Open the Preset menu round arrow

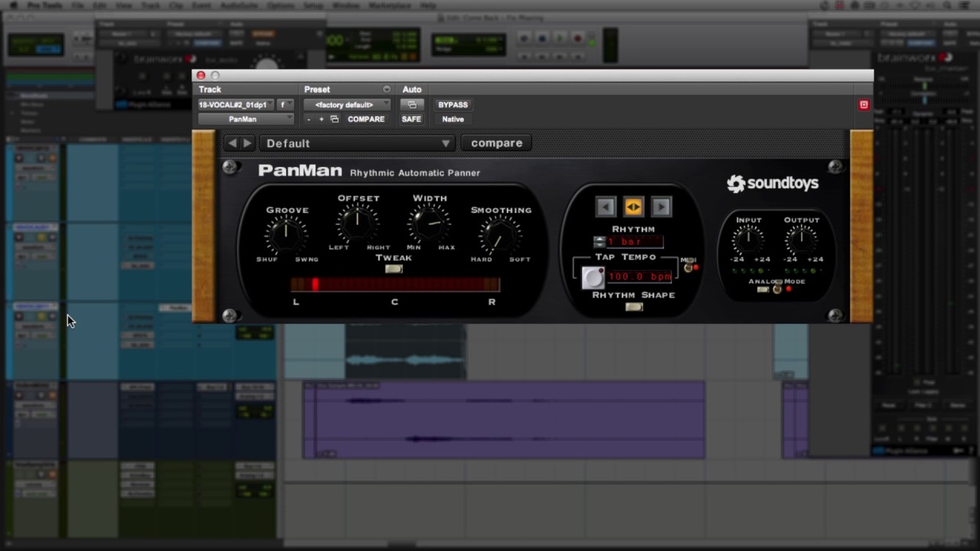pos(387,90)
